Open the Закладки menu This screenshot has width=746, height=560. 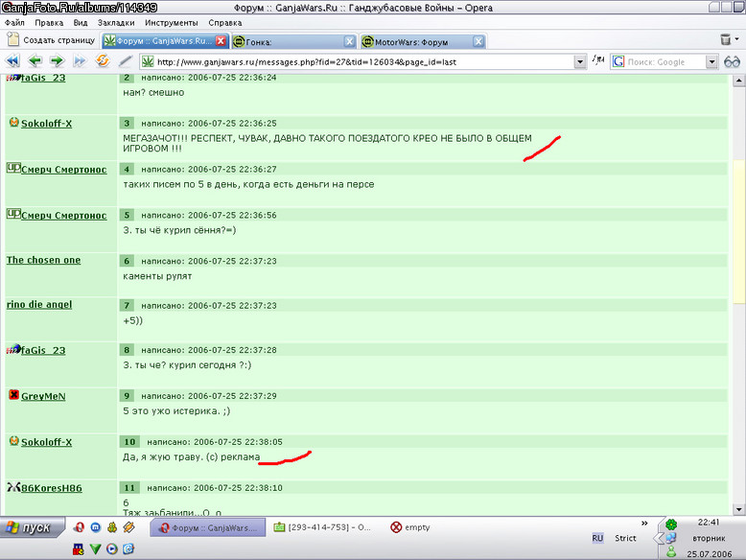point(116,22)
